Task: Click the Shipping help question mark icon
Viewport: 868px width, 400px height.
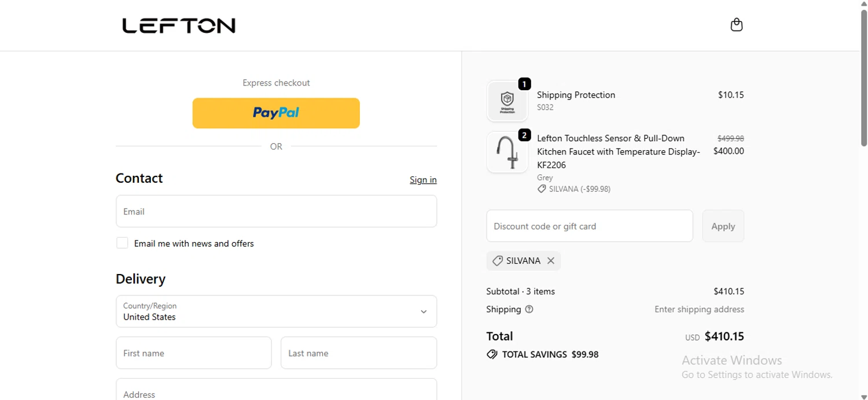Action: pyautogui.click(x=529, y=309)
